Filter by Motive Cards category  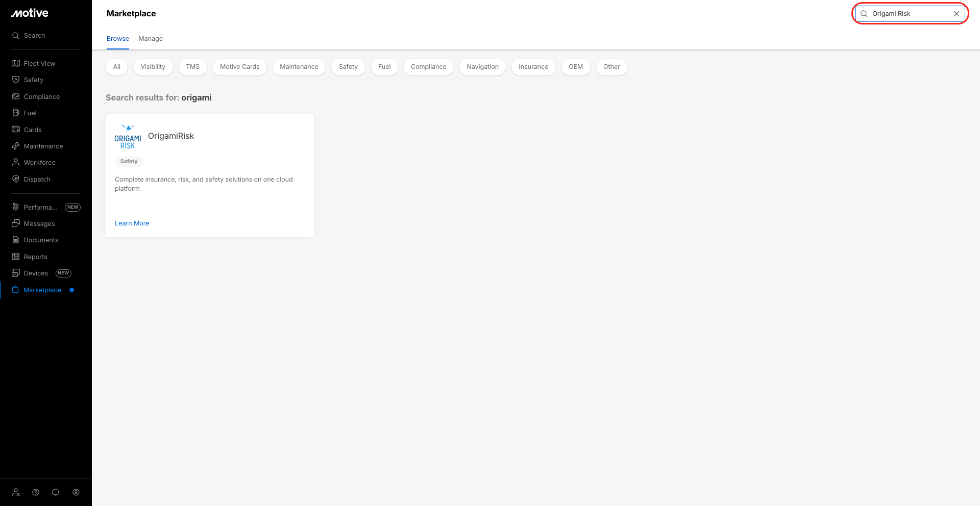click(240, 67)
